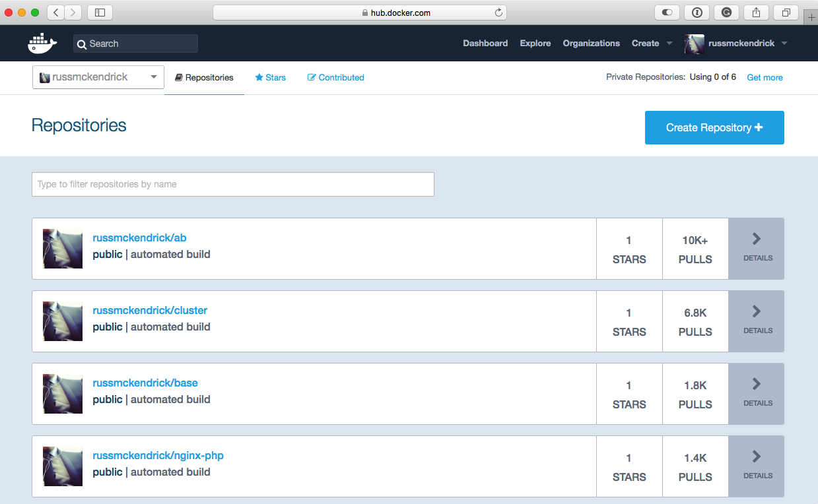The height and width of the screenshot is (504, 818).
Task: Open the Get more link
Action: point(765,77)
